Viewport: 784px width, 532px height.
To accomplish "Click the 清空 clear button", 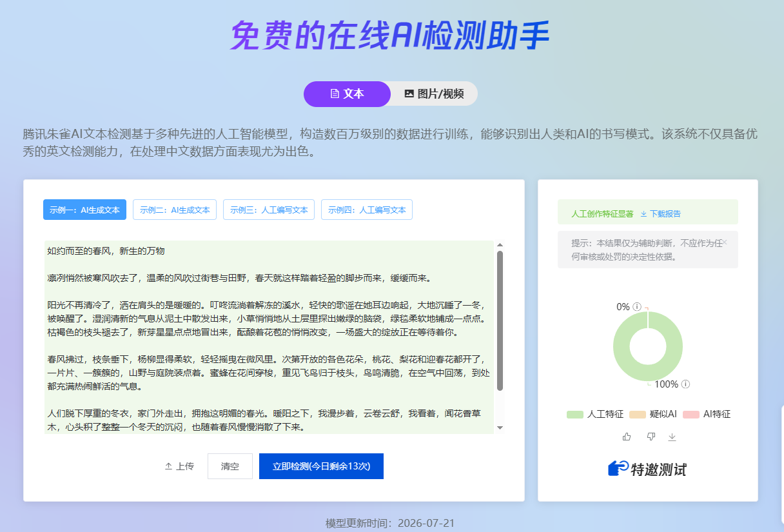I will (230, 466).
